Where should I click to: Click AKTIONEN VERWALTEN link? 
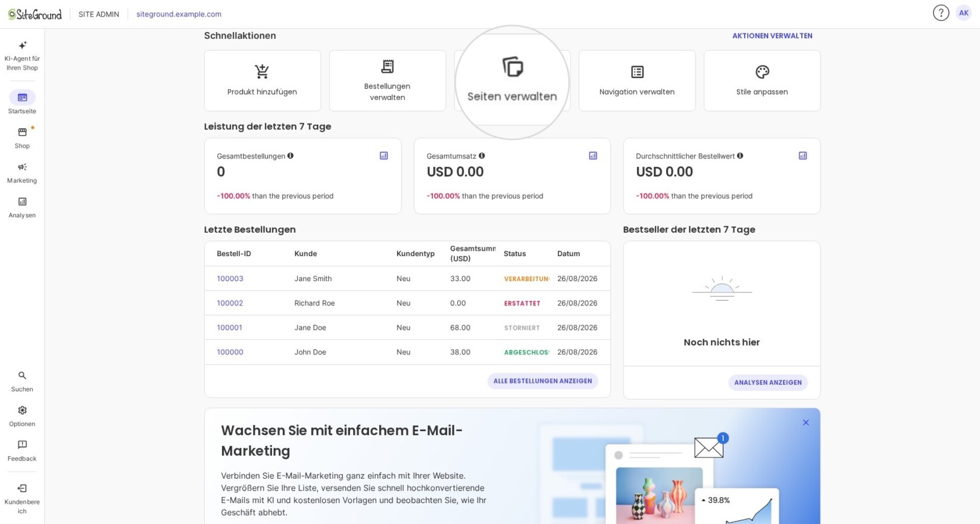[x=772, y=36]
